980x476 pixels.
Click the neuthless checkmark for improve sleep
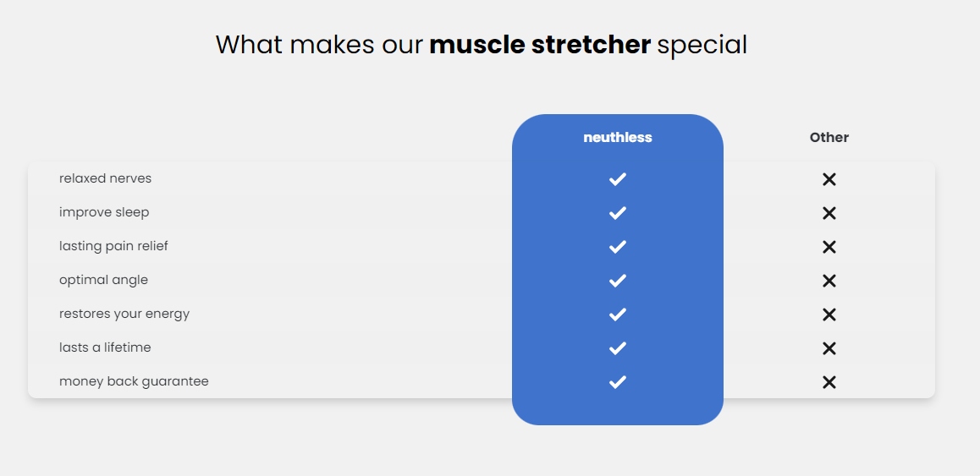coord(618,213)
